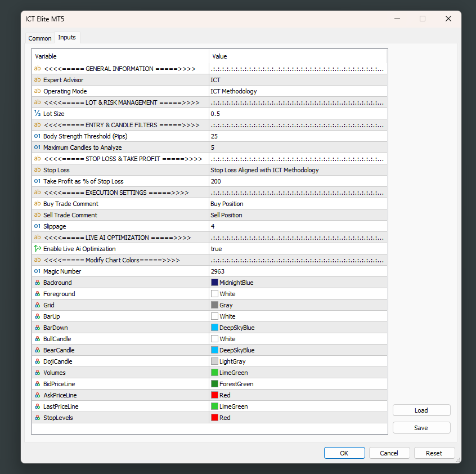Image resolution: width=476 pixels, height=474 pixels.
Task: Reset inputs with the Reset button
Action: pyautogui.click(x=434, y=453)
